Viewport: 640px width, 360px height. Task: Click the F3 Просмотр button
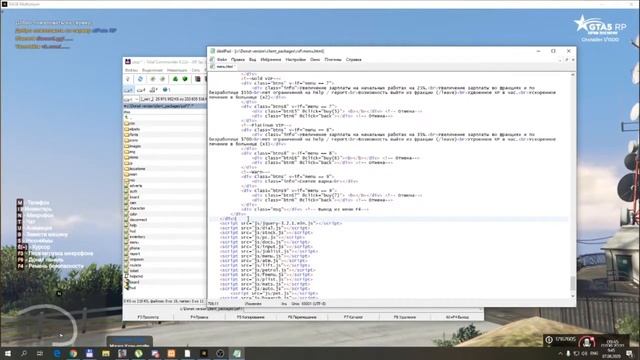pos(148,317)
